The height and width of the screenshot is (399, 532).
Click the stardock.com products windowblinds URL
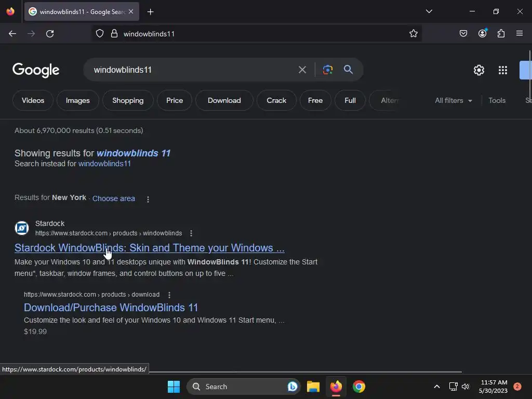[109, 233]
